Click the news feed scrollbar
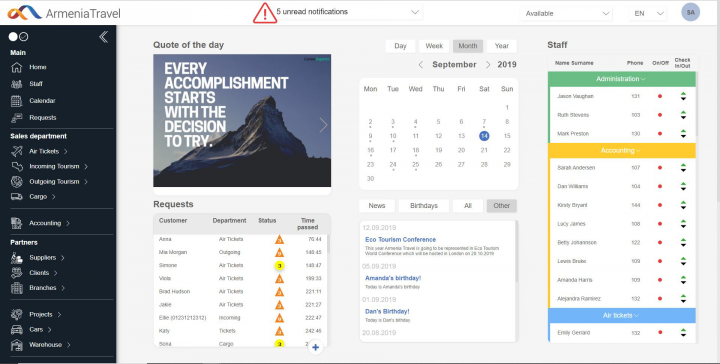 click(x=516, y=251)
